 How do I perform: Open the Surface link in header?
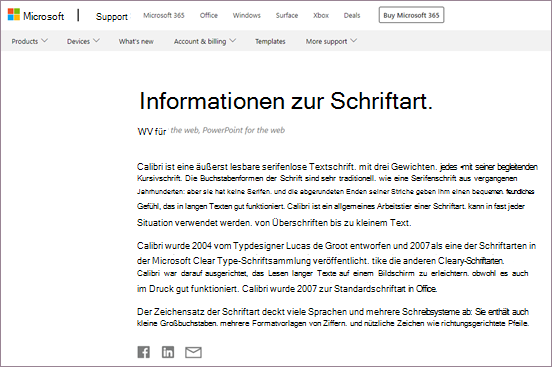287,15
